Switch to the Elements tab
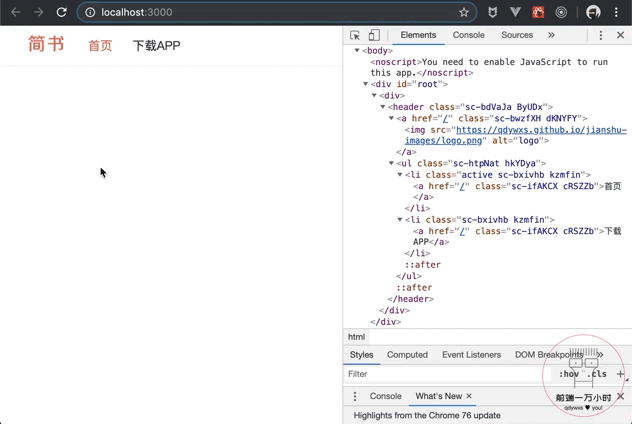Screen dimensions: 632x424 click(418, 35)
